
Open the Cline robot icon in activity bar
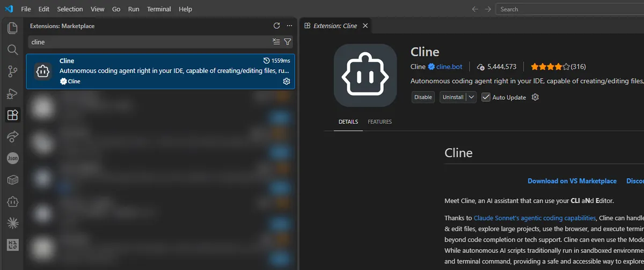click(x=12, y=202)
